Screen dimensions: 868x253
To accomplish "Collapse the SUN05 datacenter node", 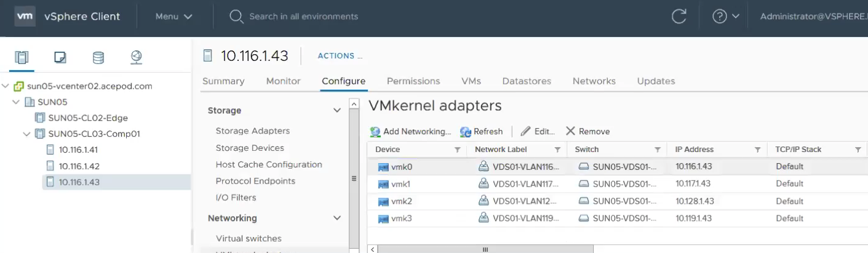I will (x=16, y=102).
